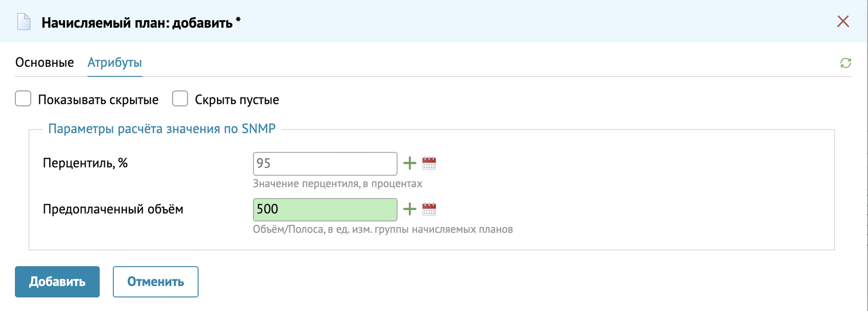
Task: Open the calendar icon beside Предоплаченный объём
Action: tap(429, 209)
